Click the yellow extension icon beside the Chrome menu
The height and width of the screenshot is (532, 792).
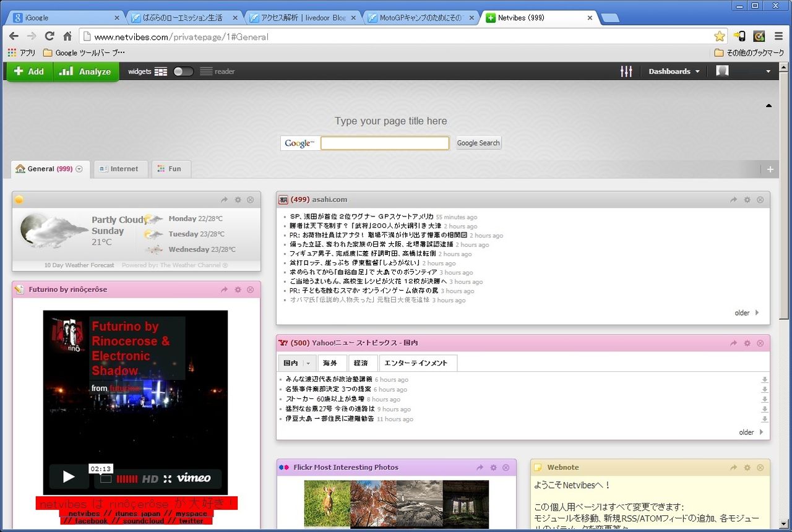pyautogui.click(x=759, y=36)
